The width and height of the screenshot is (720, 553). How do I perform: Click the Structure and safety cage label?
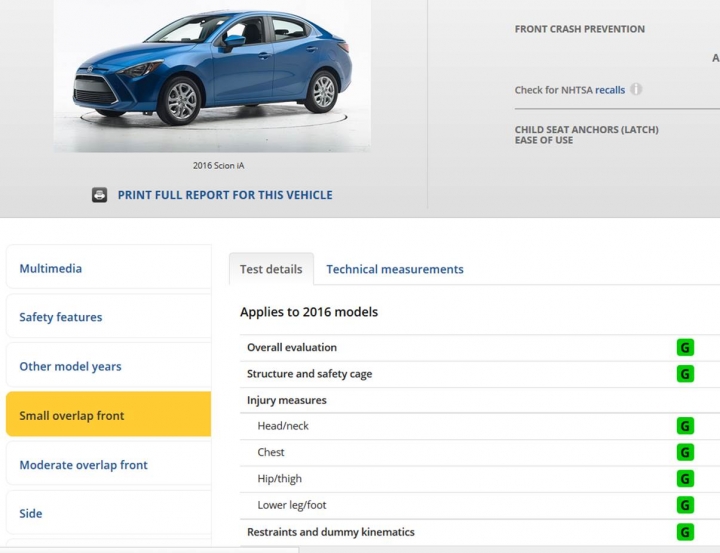click(309, 374)
